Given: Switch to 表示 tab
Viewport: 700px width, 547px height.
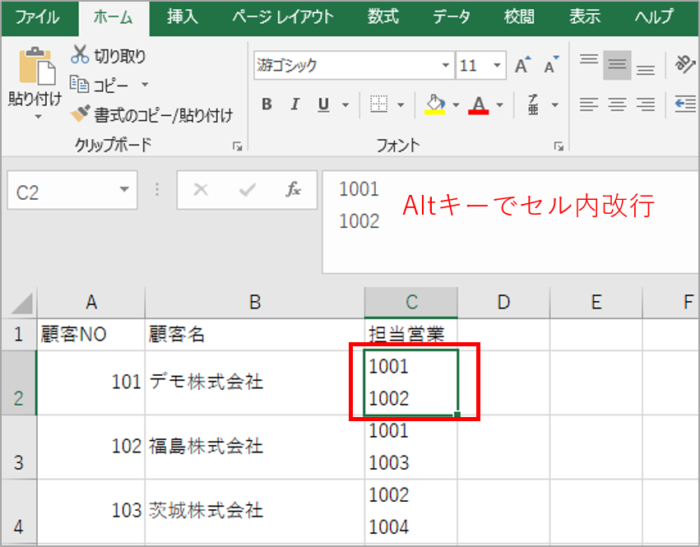Looking at the screenshot, I should point(585,17).
